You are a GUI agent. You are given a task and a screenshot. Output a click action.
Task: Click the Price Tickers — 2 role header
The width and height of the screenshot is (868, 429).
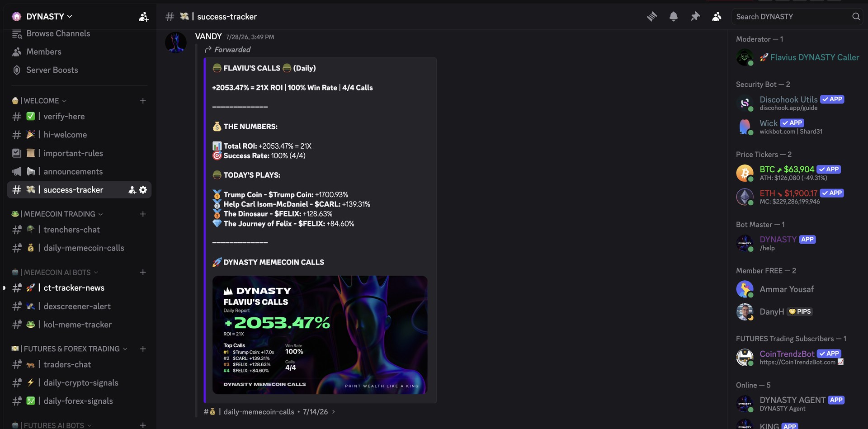[764, 155]
